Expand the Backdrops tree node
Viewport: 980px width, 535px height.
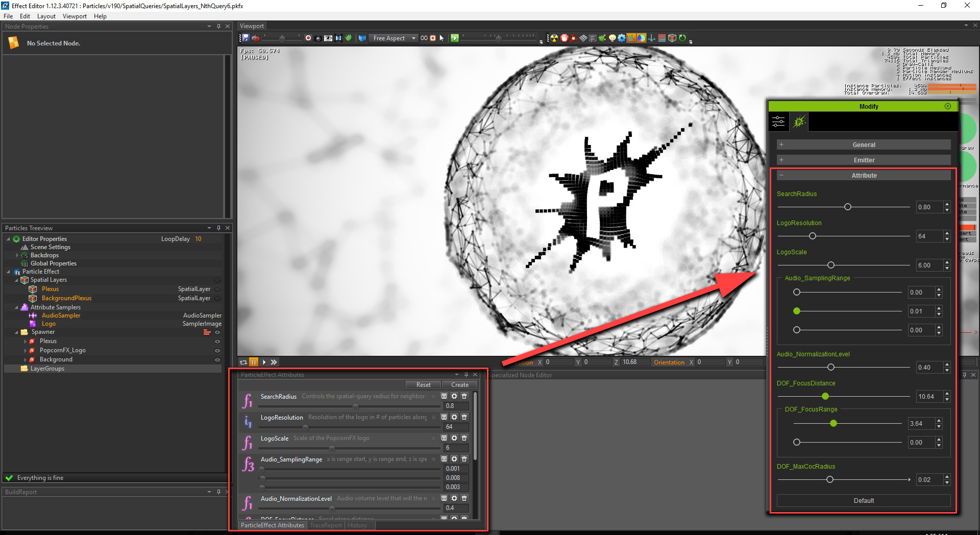click(17, 255)
